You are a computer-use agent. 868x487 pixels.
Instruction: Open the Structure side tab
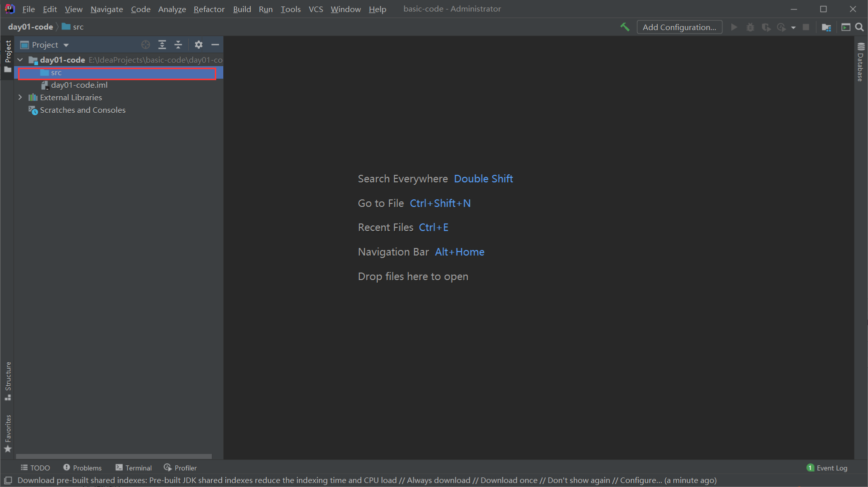click(8, 381)
